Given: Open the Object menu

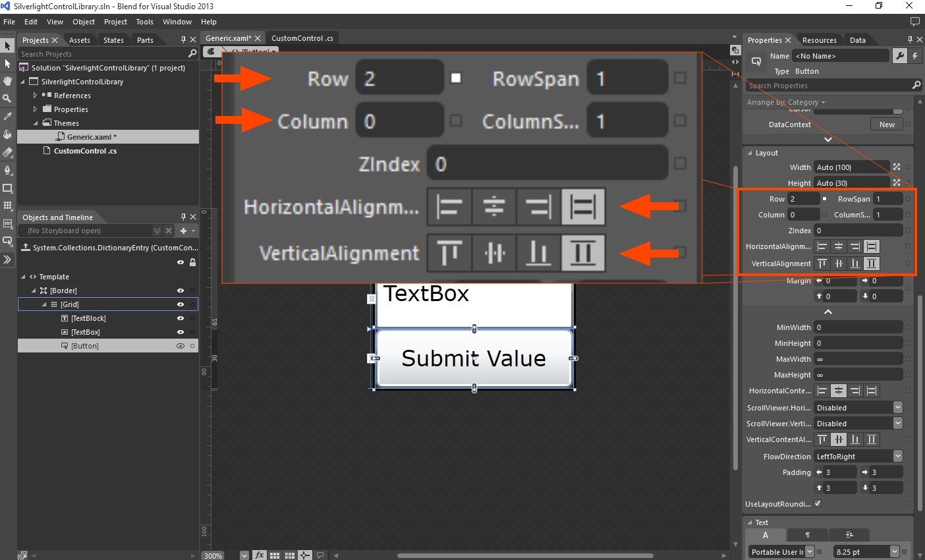Looking at the screenshot, I should (x=84, y=22).
